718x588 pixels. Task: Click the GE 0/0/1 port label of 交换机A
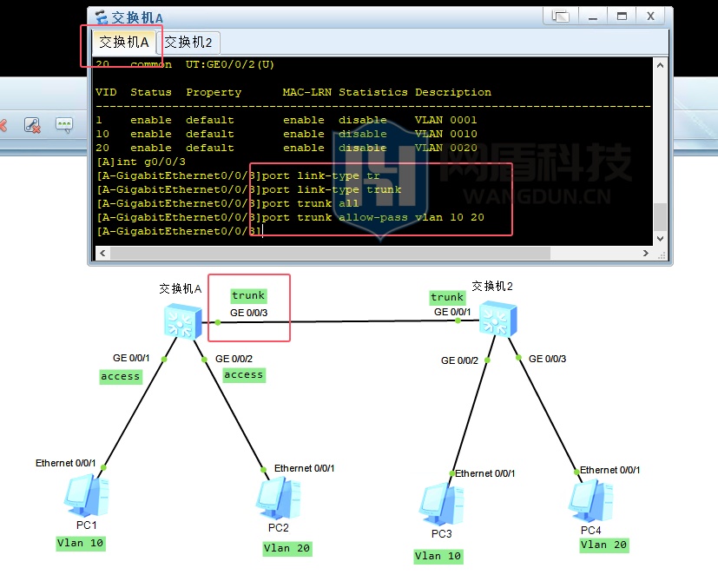click(x=131, y=358)
